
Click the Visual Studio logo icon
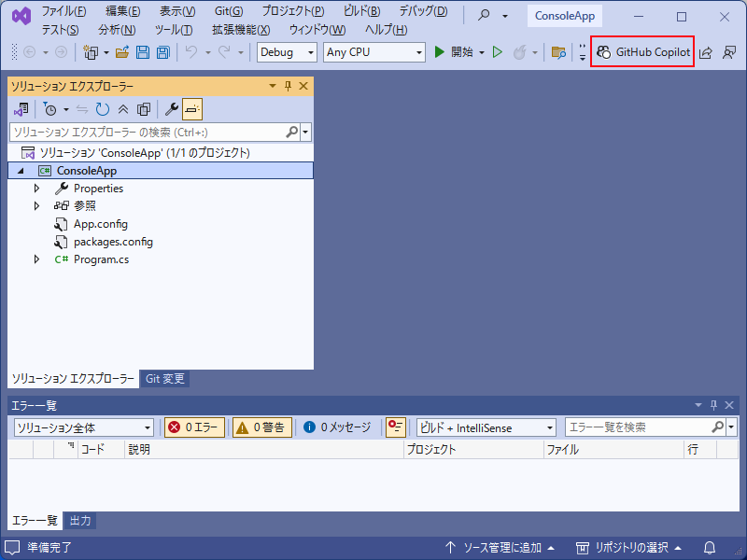21,17
